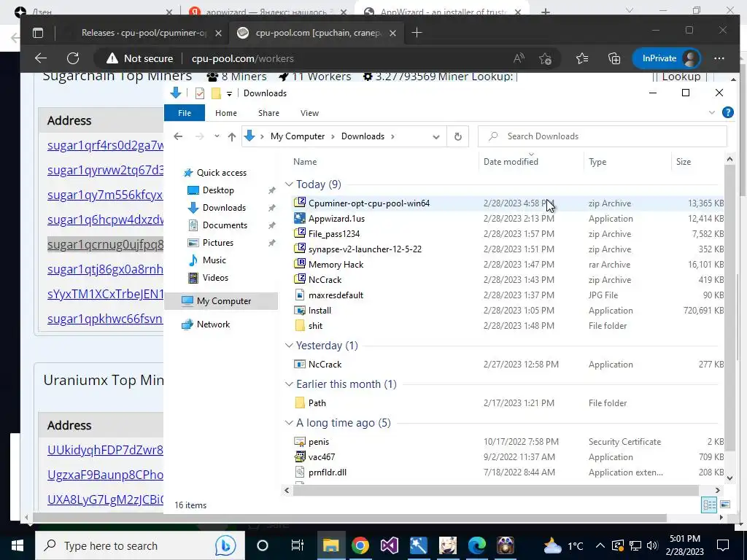This screenshot has height=560, width=747.
Task: Go up one folder level in Explorer
Action: (232, 136)
